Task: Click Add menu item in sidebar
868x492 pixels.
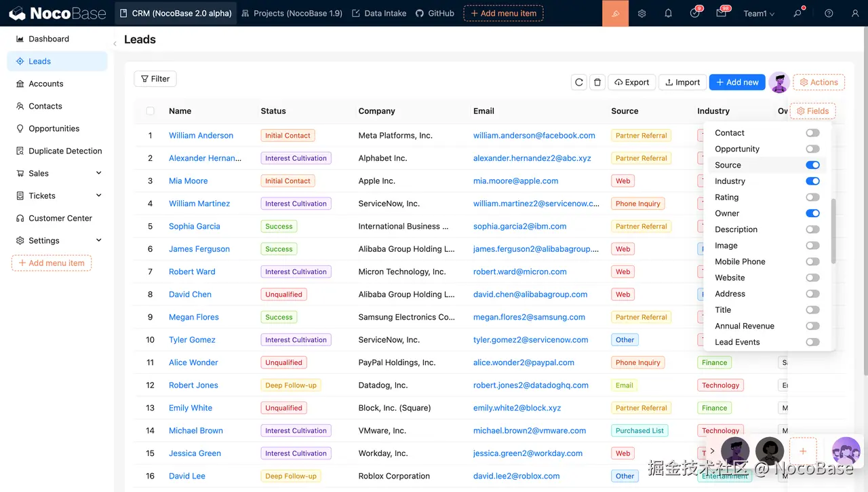Action: pos(52,263)
